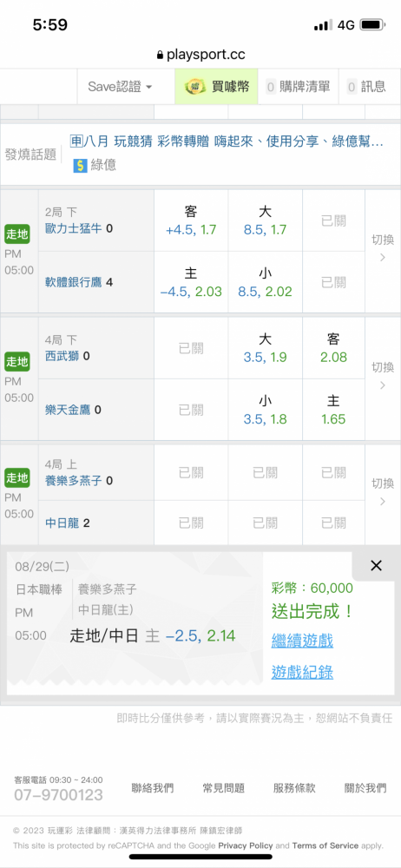401x868 pixels.
Task: Open the 購牌清單 tab
Action: [298, 87]
